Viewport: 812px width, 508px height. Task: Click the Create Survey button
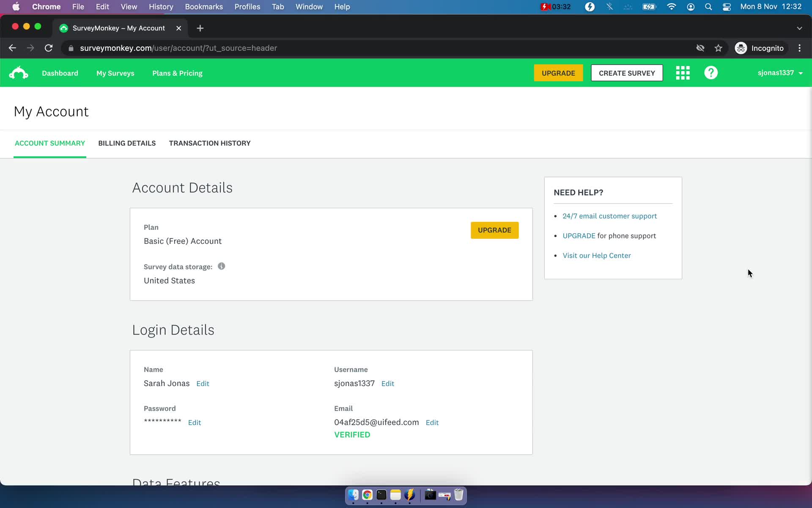(x=627, y=73)
